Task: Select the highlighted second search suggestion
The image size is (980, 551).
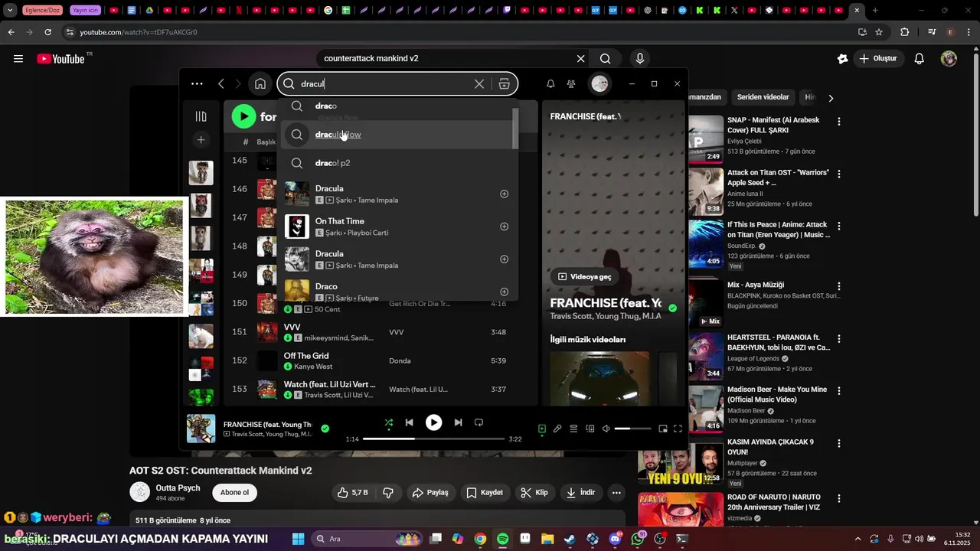Action: click(398, 135)
